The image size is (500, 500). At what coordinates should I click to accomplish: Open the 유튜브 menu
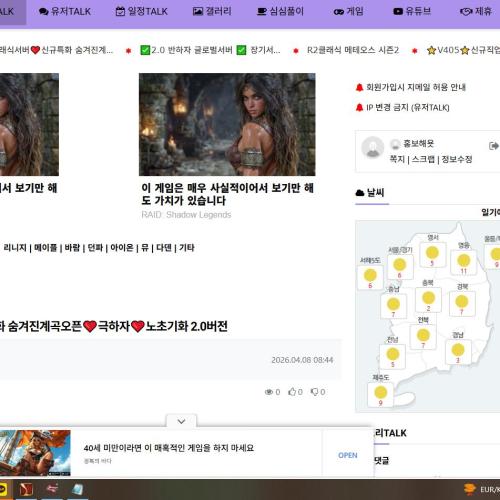[412, 12]
